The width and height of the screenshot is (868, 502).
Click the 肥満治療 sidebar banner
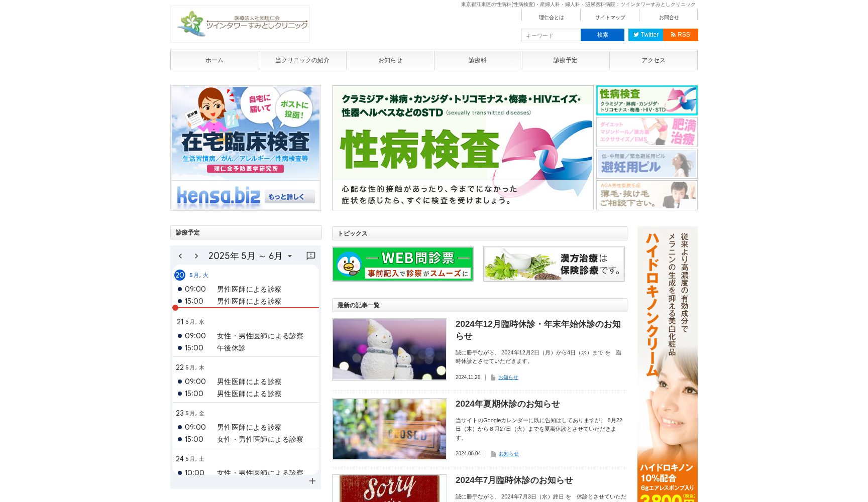coord(646,132)
